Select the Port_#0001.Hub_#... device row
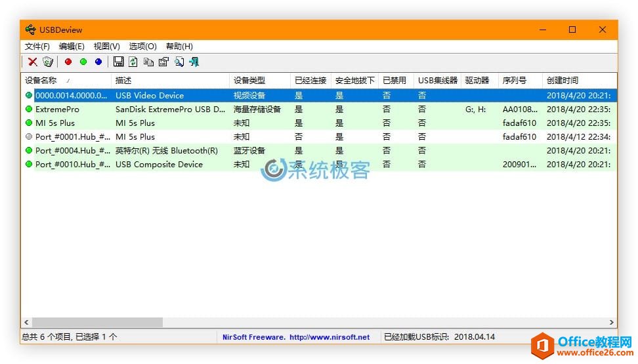Image resolution: width=638 pixels, height=364 pixels. [x=319, y=136]
